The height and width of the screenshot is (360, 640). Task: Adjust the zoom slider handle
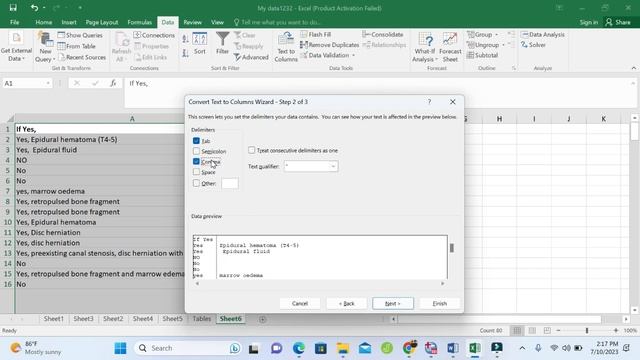point(587,330)
